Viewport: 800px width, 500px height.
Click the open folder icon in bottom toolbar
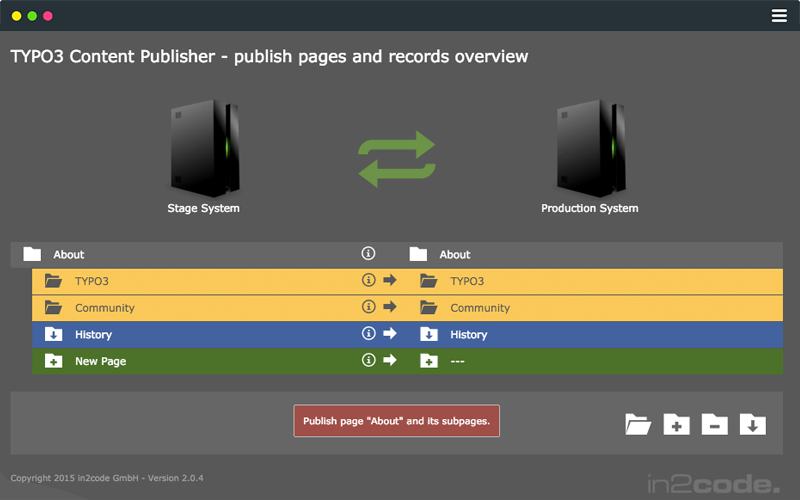638,424
